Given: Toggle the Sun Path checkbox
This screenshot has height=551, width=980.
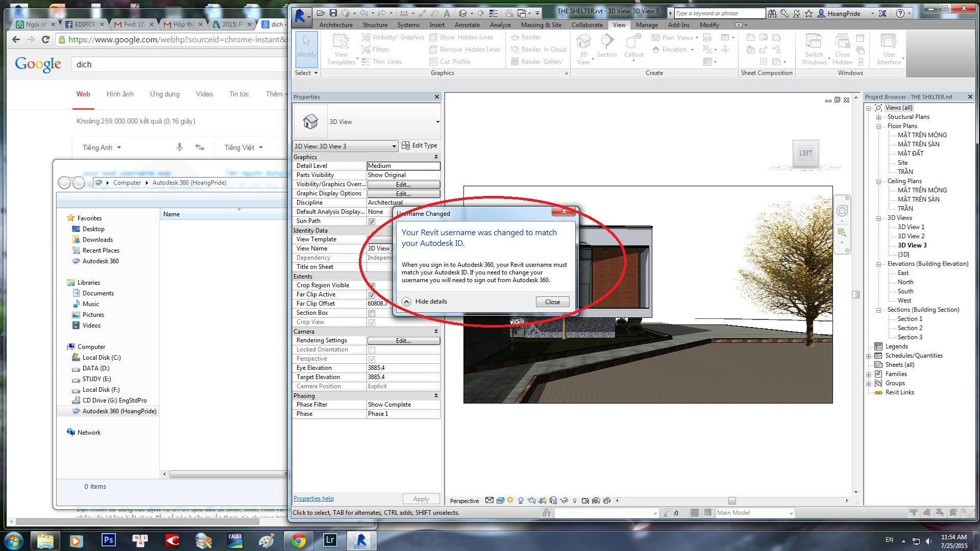Looking at the screenshot, I should tap(372, 221).
